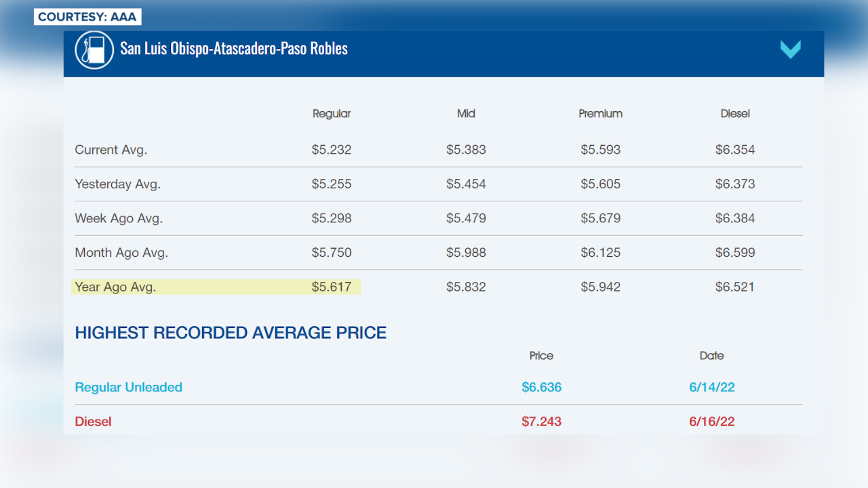
Task: Click the $7.243 highest diesel price
Action: pos(541,422)
